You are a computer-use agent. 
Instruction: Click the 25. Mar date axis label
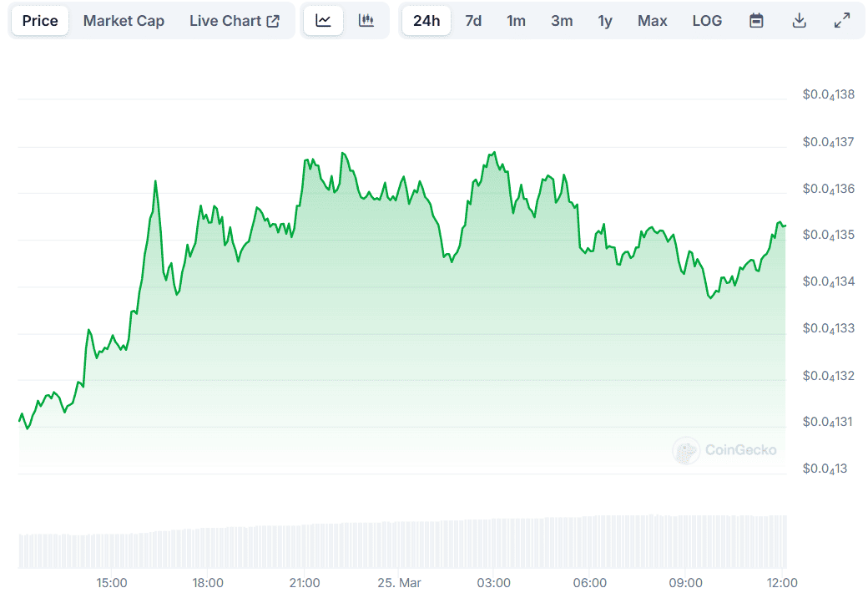(x=399, y=583)
